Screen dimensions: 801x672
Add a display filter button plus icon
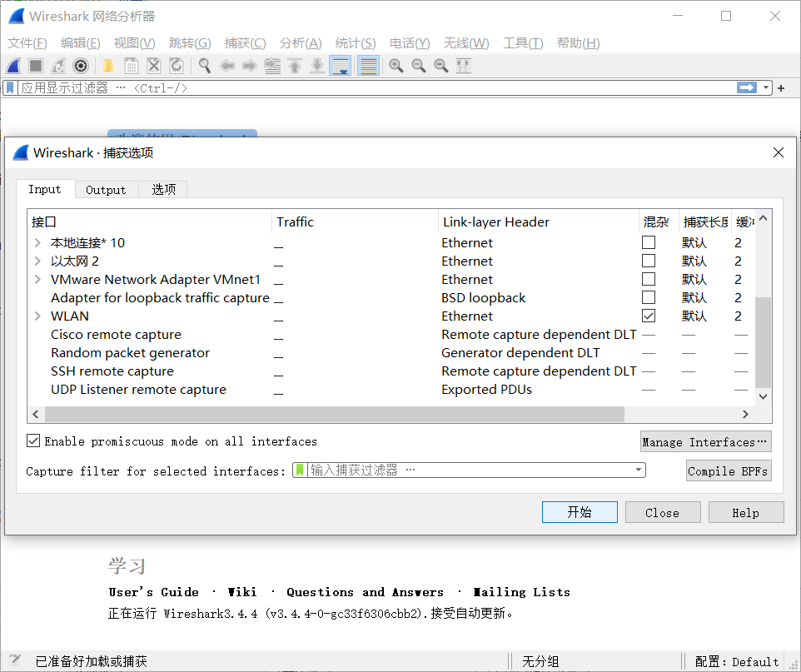point(781,88)
